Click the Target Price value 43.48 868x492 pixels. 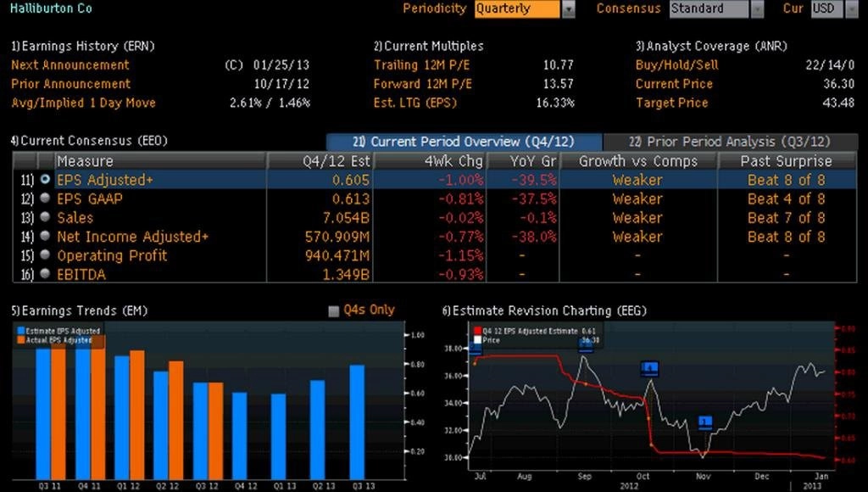838,103
